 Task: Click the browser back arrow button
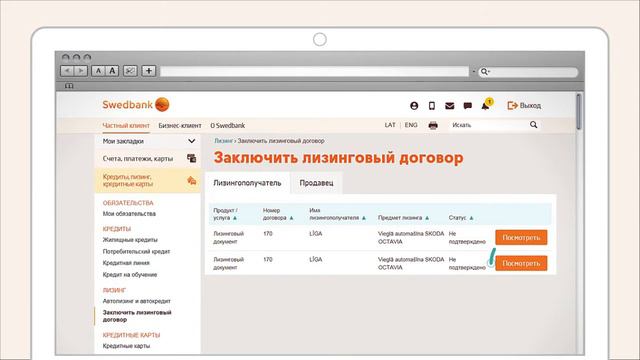pos(67,71)
